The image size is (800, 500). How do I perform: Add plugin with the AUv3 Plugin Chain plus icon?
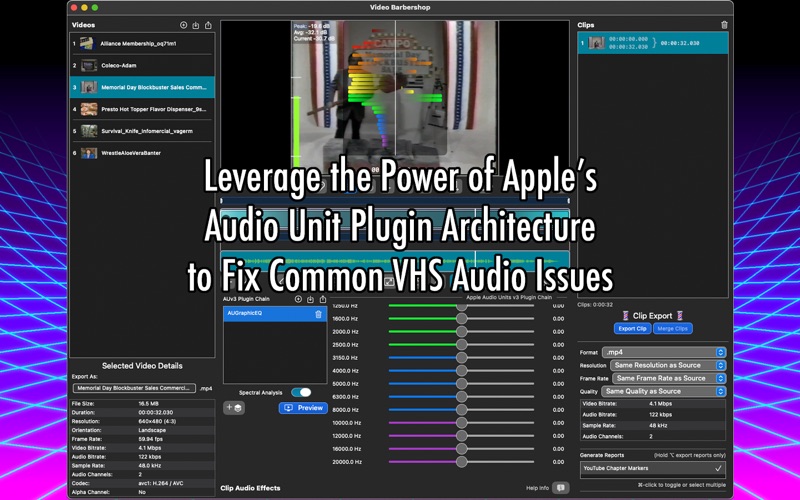pyautogui.click(x=298, y=299)
